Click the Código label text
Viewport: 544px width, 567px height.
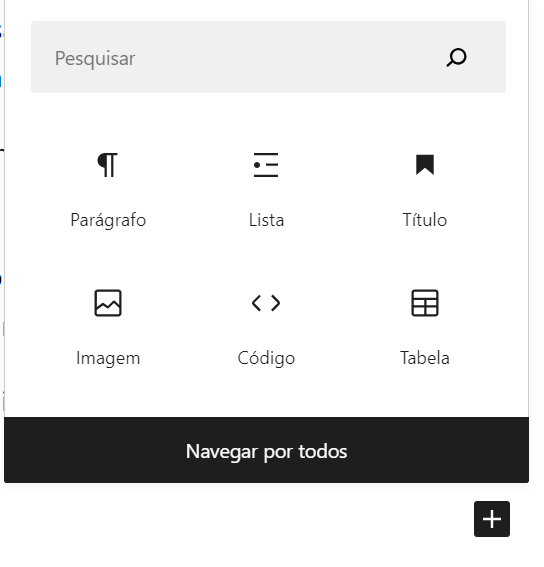(267, 358)
